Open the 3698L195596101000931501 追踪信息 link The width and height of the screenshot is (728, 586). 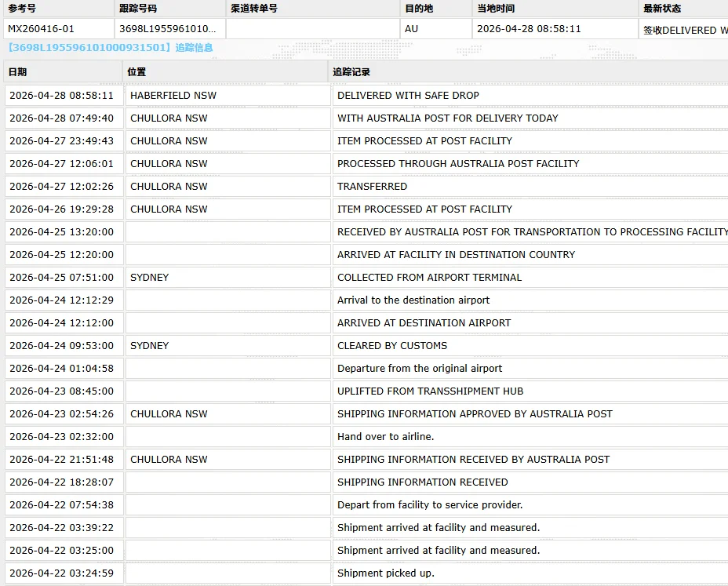coord(111,47)
